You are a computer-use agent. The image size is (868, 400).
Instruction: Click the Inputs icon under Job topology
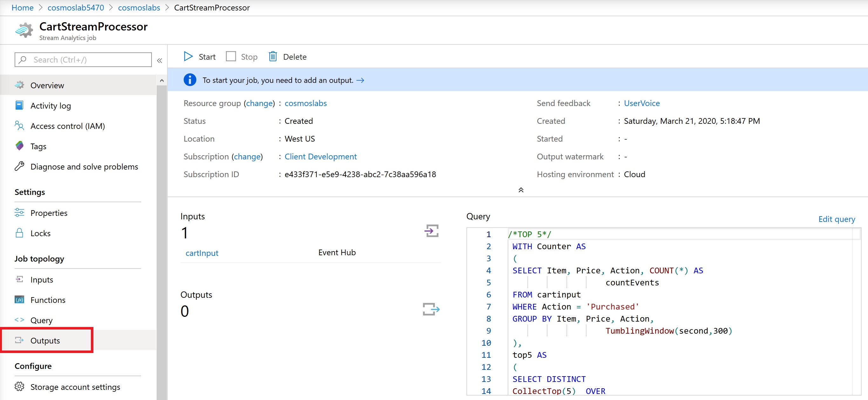click(x=19, y=279)
